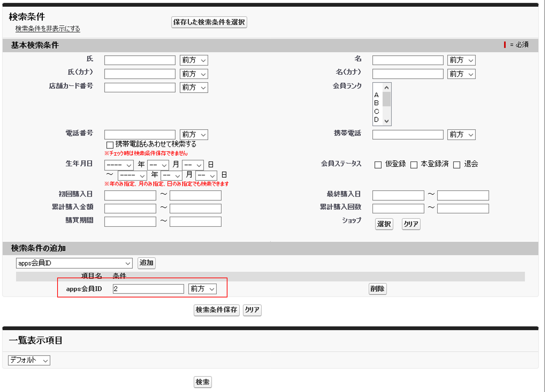The width and height of the screenshot is (545, 392).
Task: Click the apps会員ID value text field
Action: (x=148, y=289)
